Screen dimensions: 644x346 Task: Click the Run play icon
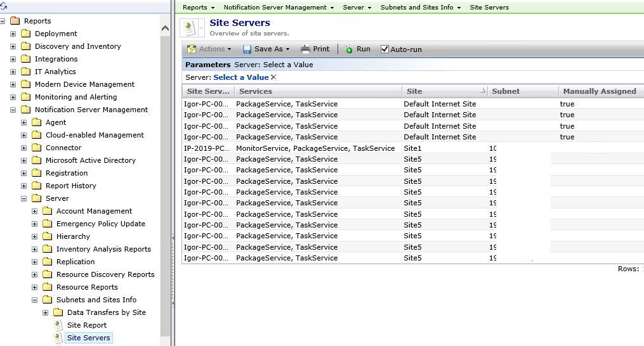point(349,49)
